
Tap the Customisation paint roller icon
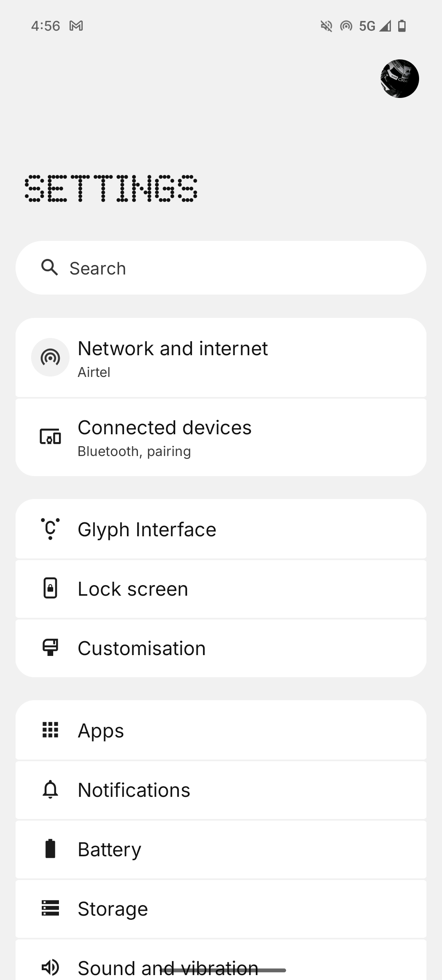50,648
